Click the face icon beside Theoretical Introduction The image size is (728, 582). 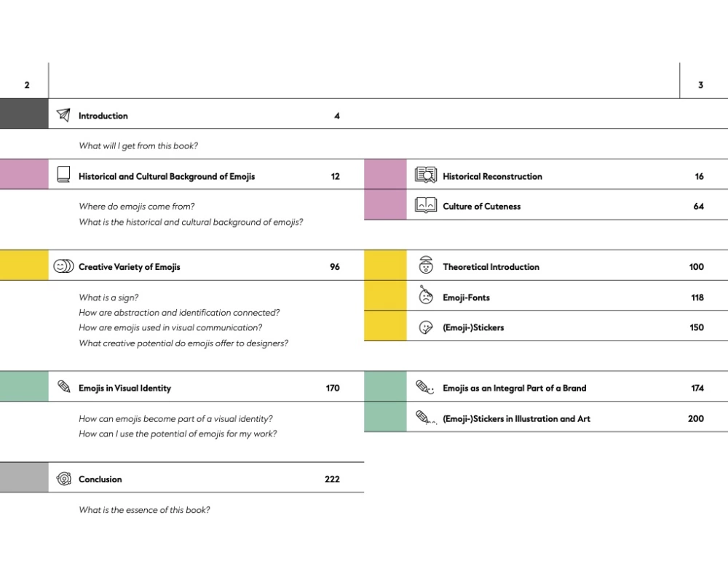[x=426, y=266]
